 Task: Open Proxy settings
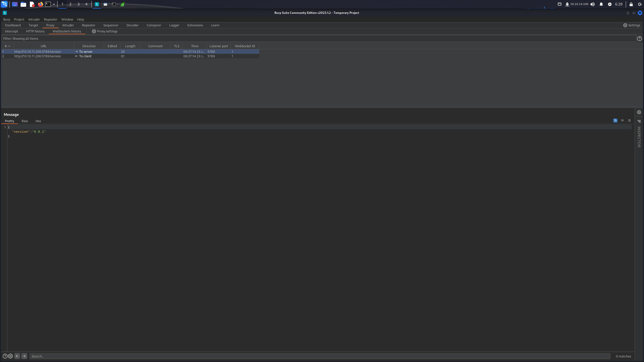point(105,31)
